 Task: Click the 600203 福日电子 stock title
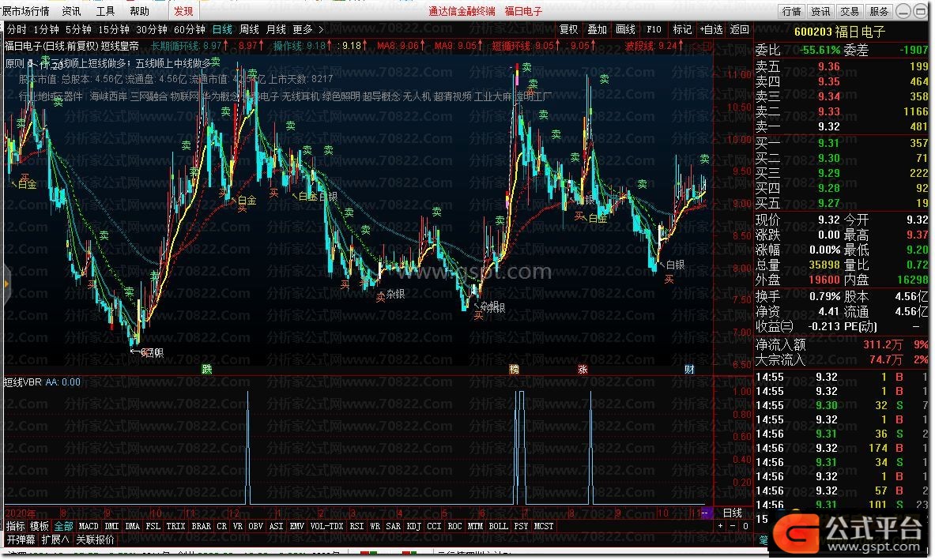(x=839, y=32)
